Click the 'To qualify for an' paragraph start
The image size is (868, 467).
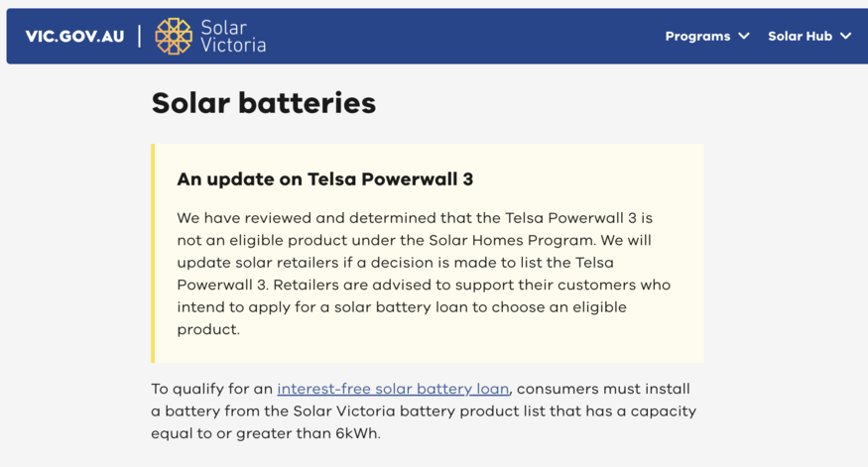pyautogui.click(x=212, y=389)
